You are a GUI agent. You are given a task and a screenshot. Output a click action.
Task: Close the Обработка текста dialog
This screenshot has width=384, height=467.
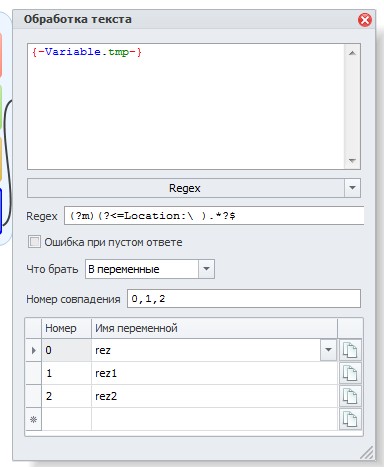365,20
